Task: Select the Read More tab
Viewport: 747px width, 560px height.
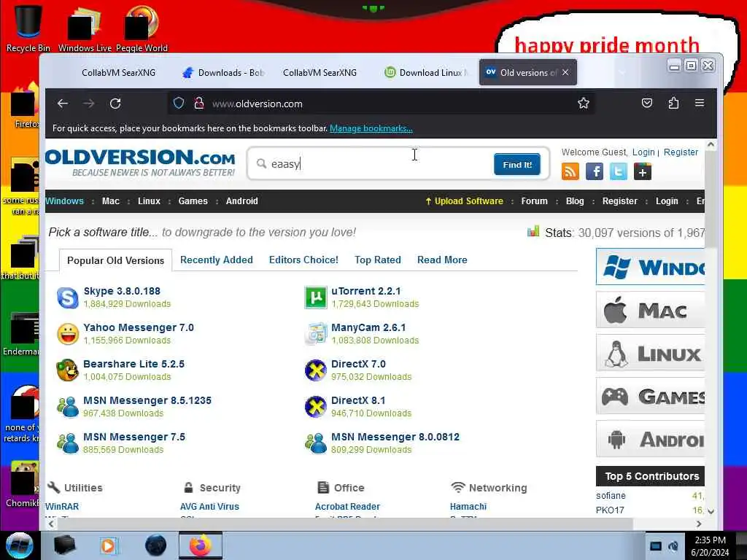Action: point(442,260)
